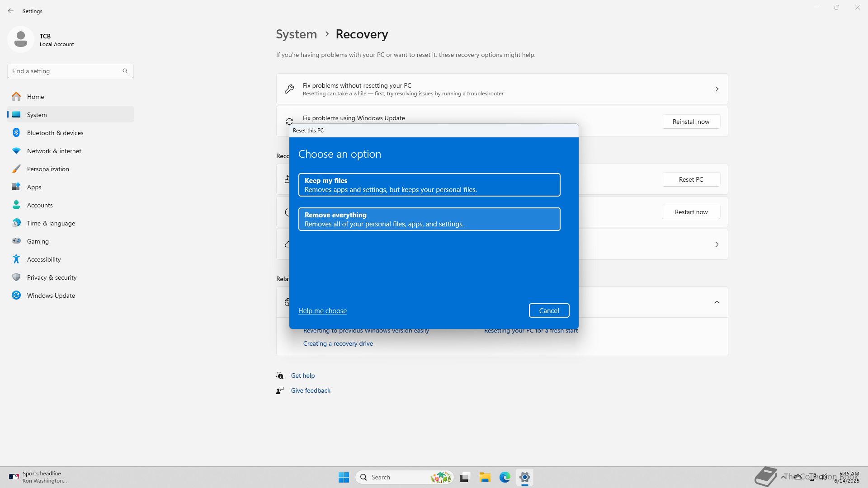
Task: Open Network & internet settings icon
Action: (16, 151)
